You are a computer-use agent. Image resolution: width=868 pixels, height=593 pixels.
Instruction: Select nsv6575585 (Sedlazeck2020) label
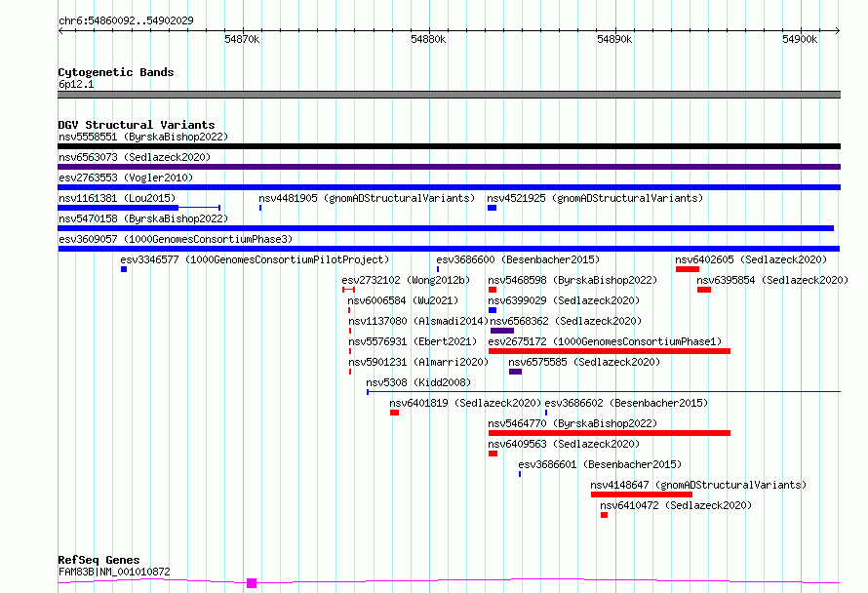click(584, 362)
